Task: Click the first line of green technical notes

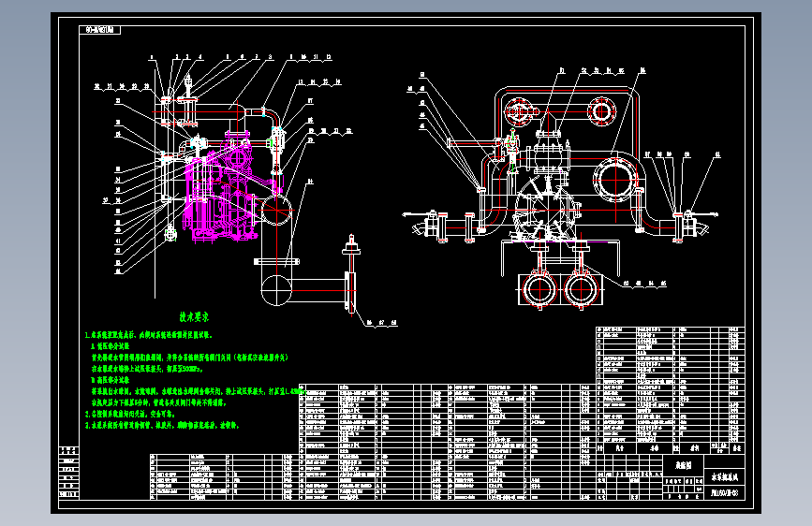Action: (149, 335)
